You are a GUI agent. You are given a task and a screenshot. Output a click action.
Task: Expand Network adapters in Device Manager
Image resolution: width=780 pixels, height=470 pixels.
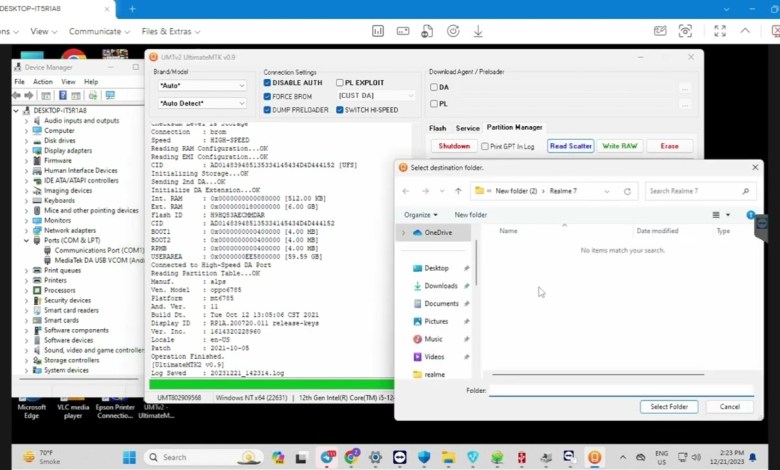(x=29, y=230)
